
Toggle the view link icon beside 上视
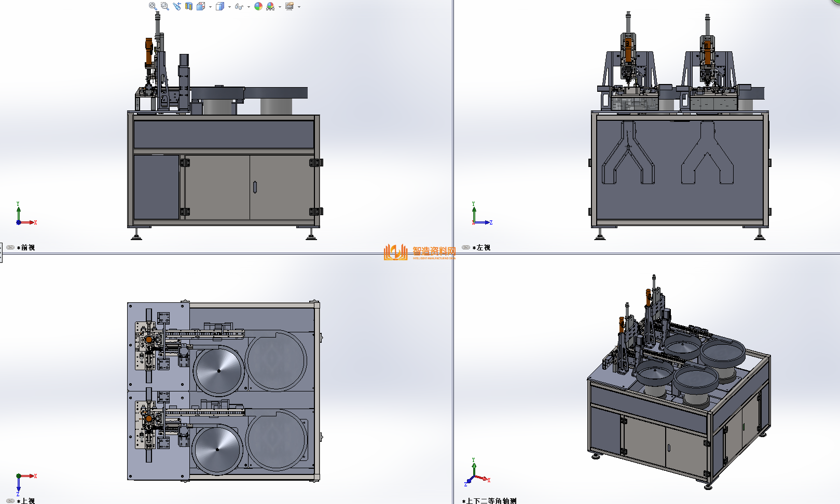point(10,501)
